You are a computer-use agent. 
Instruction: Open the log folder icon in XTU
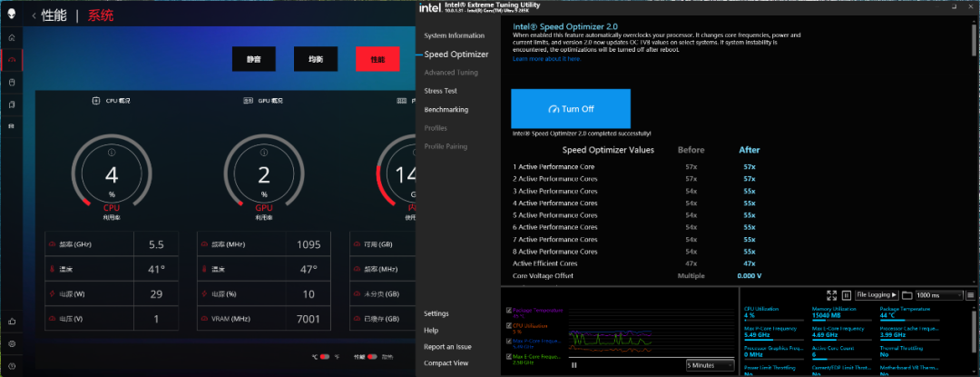(x=906, y=295)
